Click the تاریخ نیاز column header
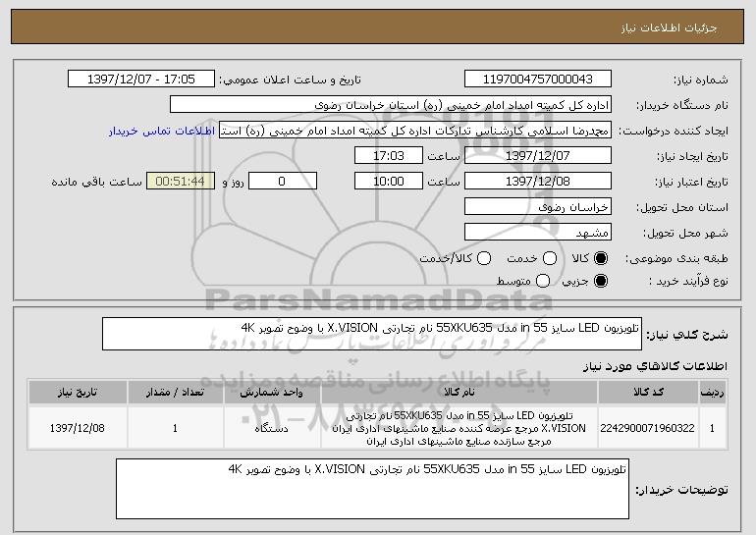Viewport: 756px width, 535px height. [x=78, y=393]
